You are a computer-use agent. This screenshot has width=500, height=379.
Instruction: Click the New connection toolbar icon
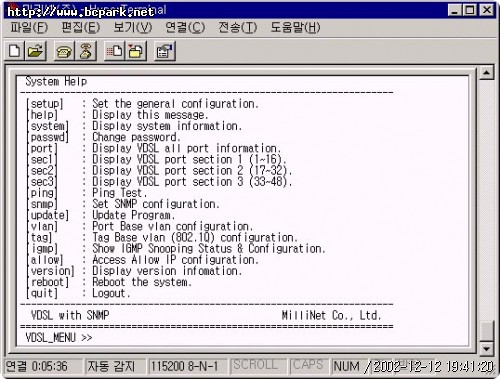click(x=15, y=51)
